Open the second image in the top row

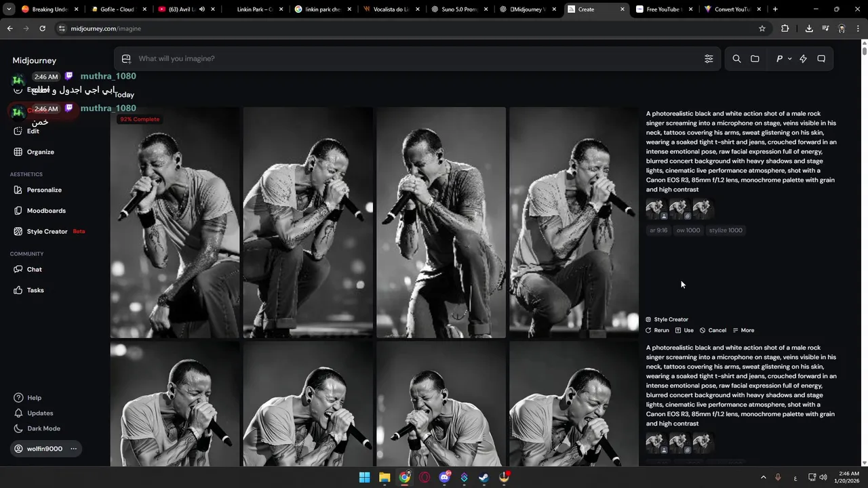pos(308,222)
